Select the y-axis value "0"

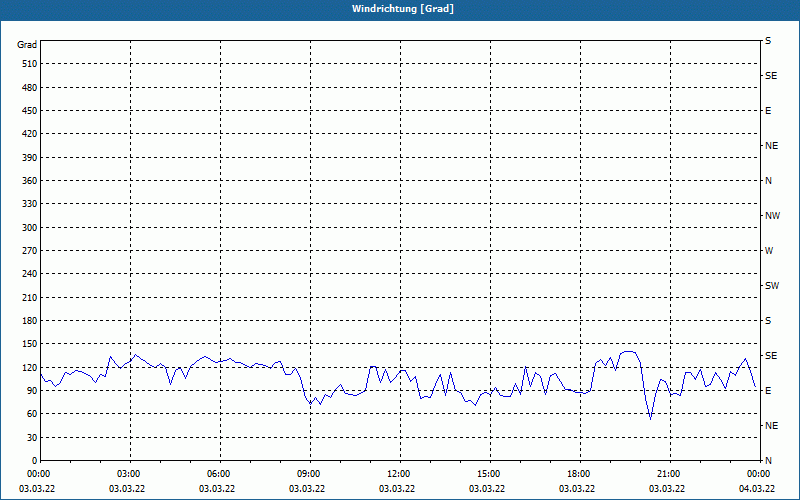34,461
